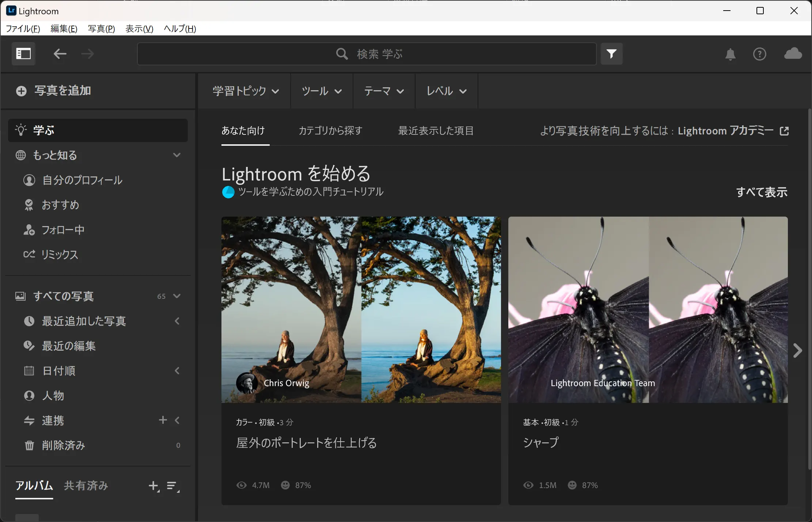The height and width of the screenshot is (522, 812).
Task: Open the butterfly シャープ tutorial thumbnail
Action: pos(648,309)
